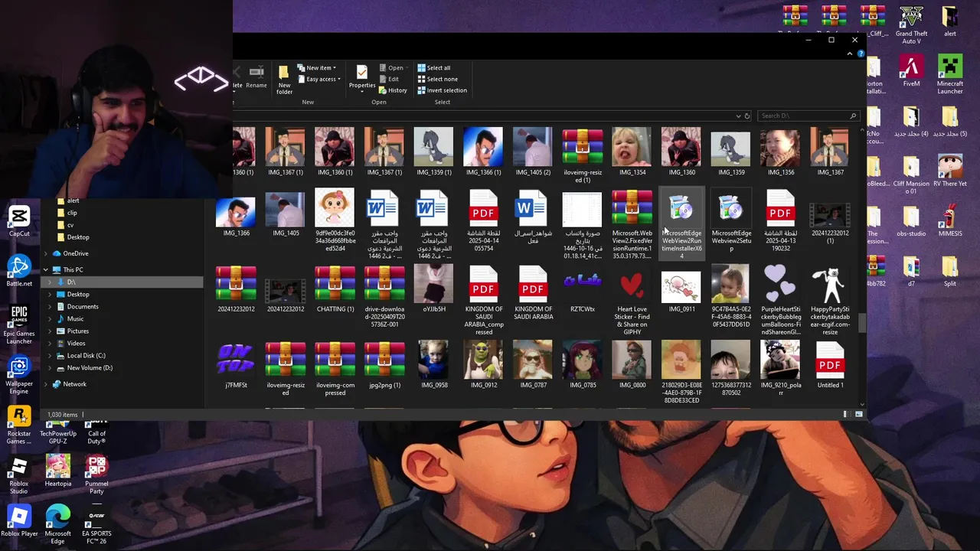980x551 pixels.
Task: Select the CHATTING (1) archive file
Action: click(335, 289)
